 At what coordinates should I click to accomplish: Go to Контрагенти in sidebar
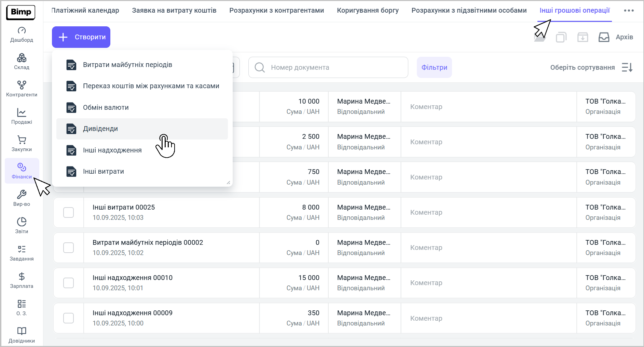(x=22, y=89)
